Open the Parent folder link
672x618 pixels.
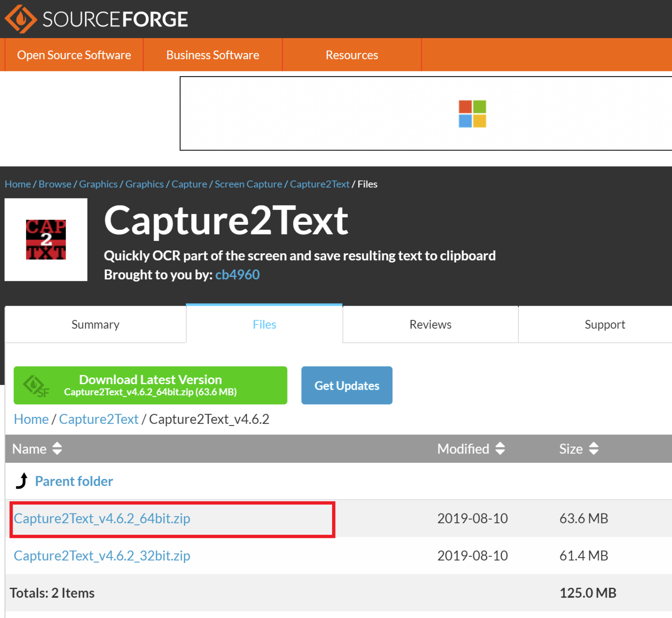pos(74,481)
